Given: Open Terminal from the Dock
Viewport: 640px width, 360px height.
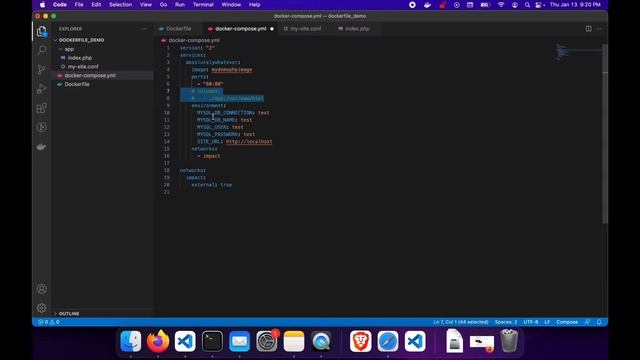Looking at the screenshot, I should [212, 341].
